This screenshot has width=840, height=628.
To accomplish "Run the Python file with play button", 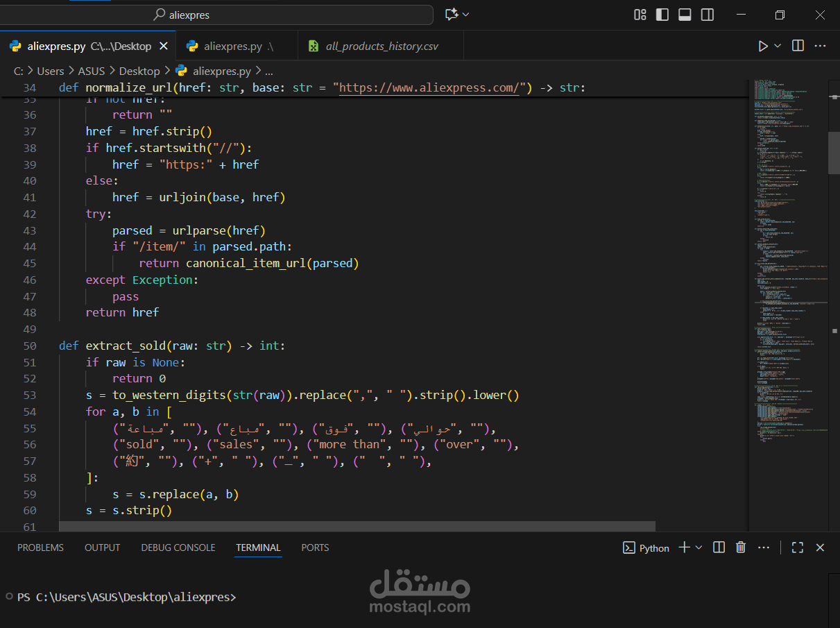I will (763, 46).
